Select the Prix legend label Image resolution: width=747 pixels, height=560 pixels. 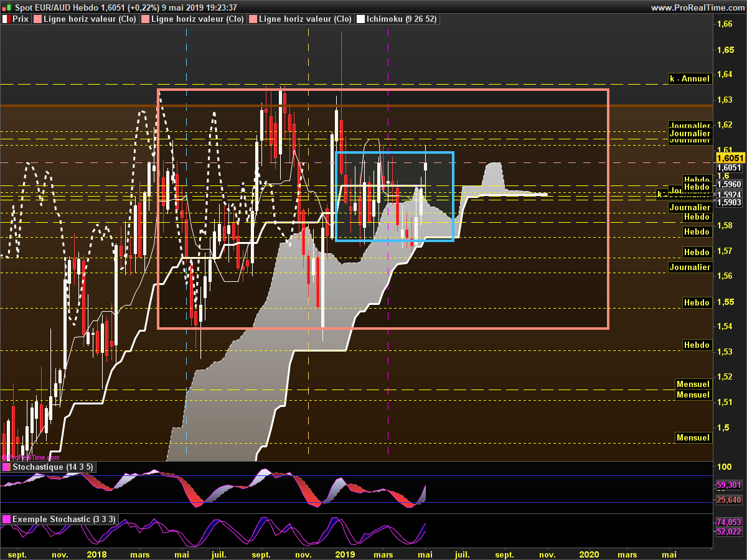click(x=21, y=19)
